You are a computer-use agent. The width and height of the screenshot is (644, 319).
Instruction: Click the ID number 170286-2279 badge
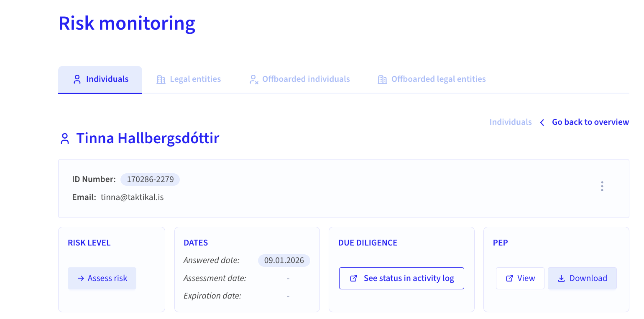(150, 180)
